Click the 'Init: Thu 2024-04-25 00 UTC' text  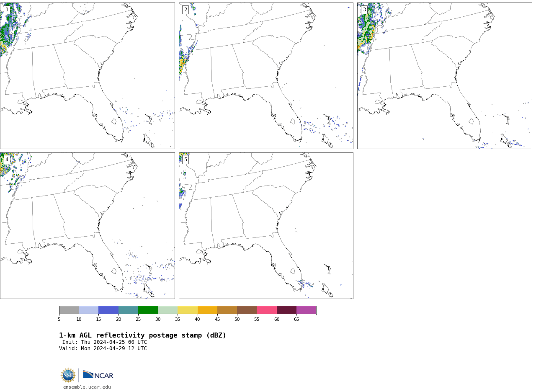(105, 342)
